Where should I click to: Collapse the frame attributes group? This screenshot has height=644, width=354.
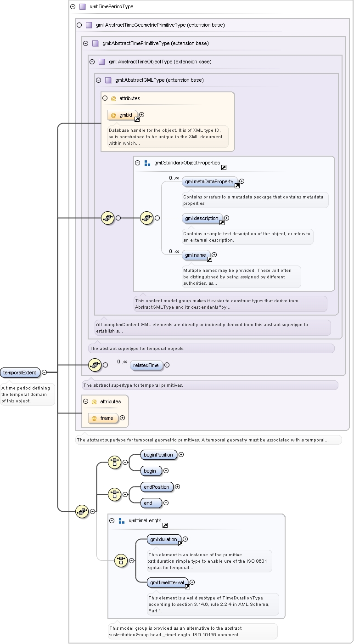tap(86, 401)
